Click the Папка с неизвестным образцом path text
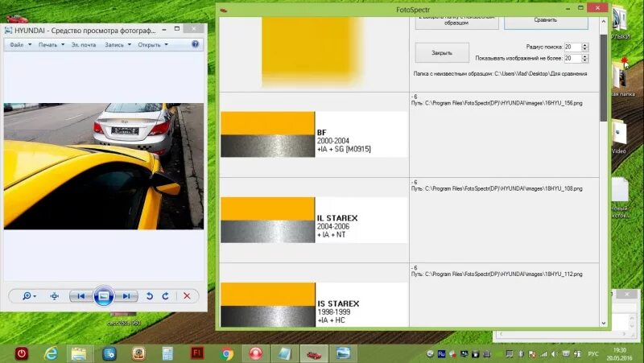Screen dimensions: 644x363 pyautogui.click(x=500, y=74)
